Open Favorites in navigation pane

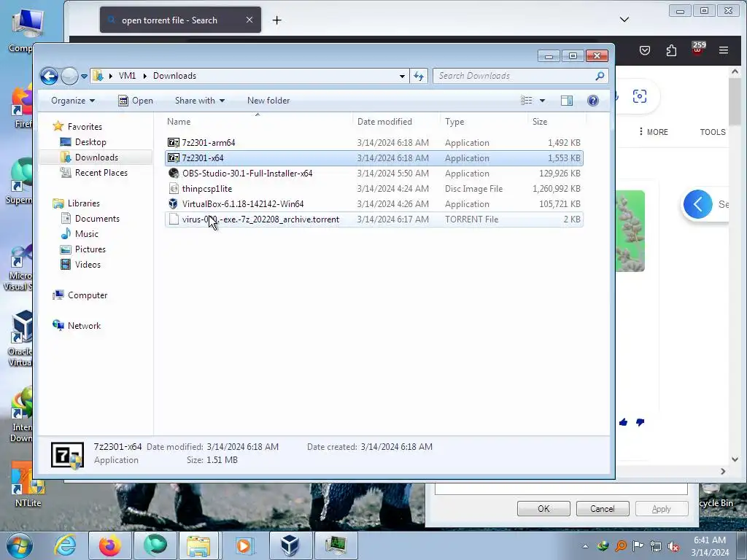coord(85,127)
